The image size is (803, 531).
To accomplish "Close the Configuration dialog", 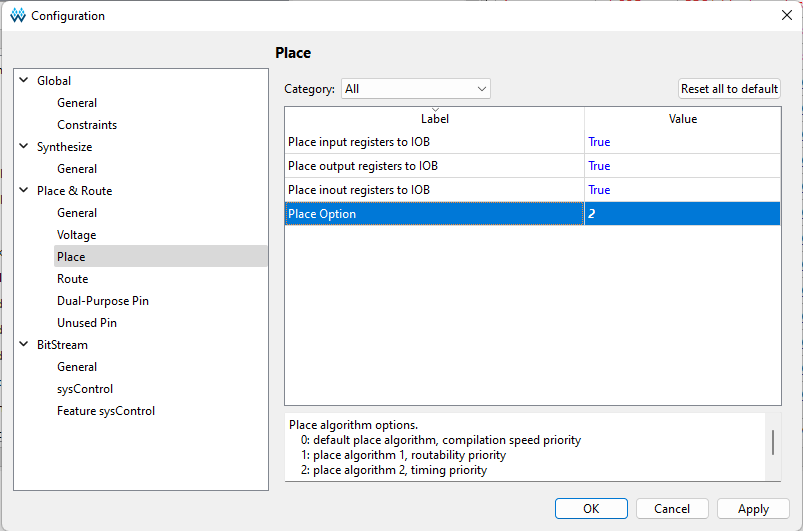I will (x=787, y=15).
